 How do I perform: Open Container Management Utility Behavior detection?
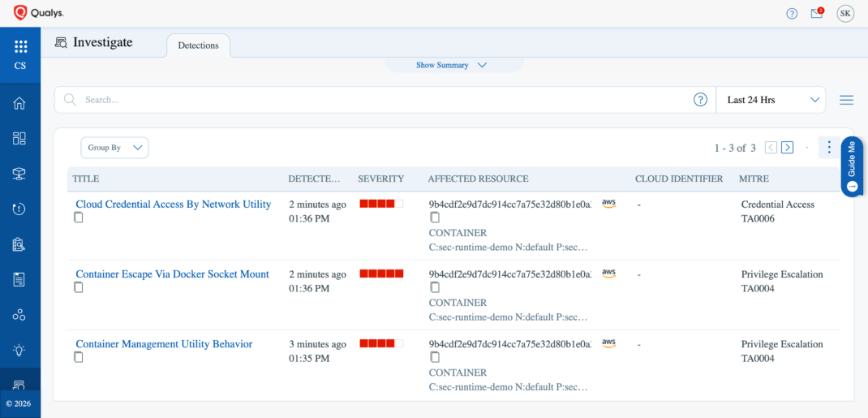pyautogui.click(x=164, y=344)
